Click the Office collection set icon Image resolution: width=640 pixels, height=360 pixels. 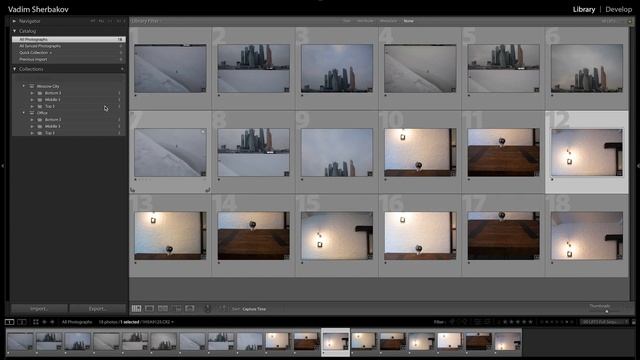point(32,113)
